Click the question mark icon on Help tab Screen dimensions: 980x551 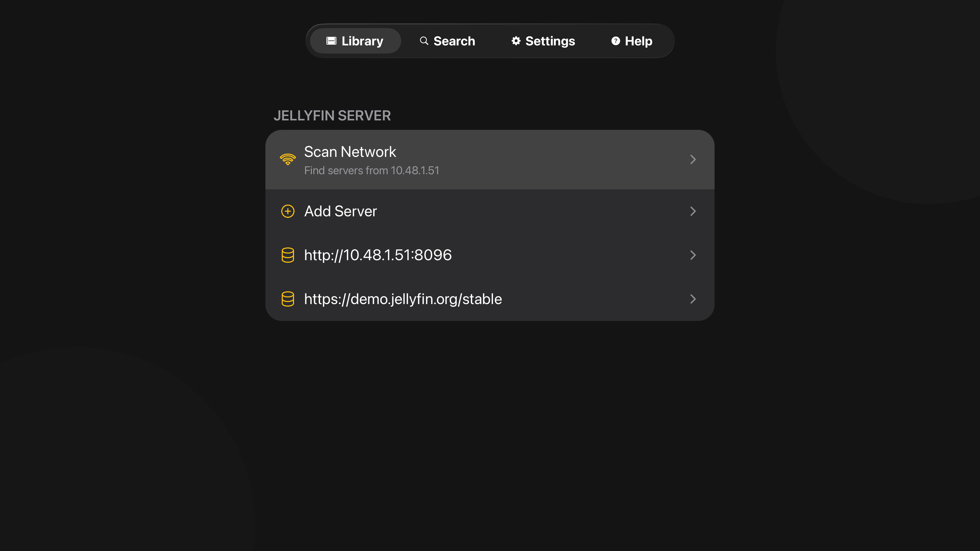tap(616, 41)
